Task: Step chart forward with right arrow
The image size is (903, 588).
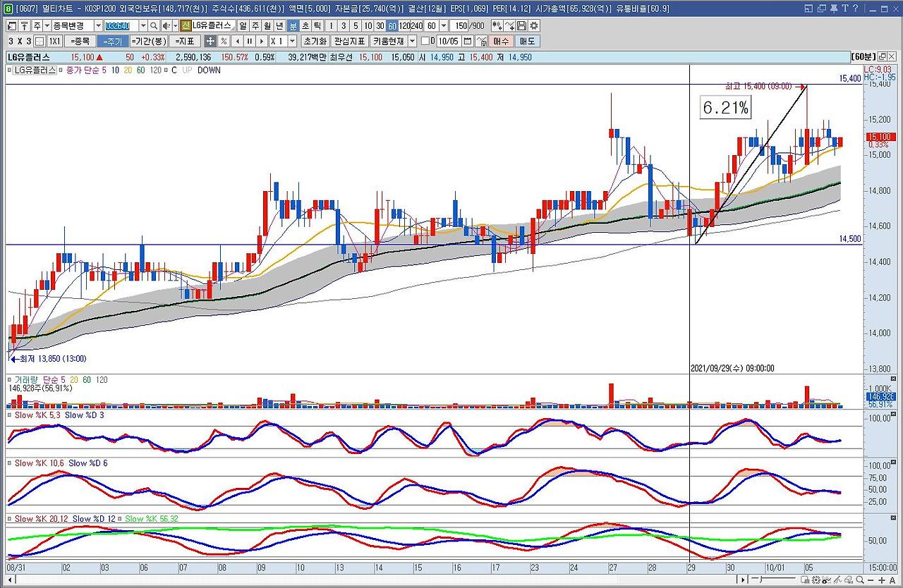Action: point(262,41)
